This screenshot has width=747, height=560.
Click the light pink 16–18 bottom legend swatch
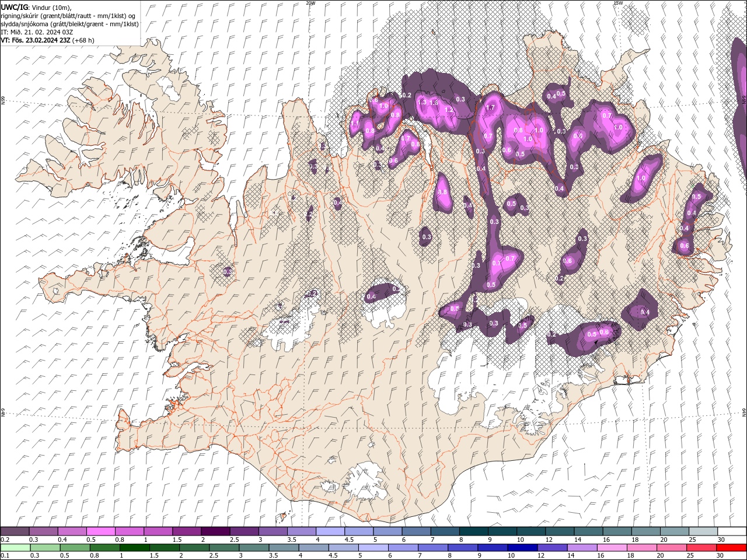[611, 548]
